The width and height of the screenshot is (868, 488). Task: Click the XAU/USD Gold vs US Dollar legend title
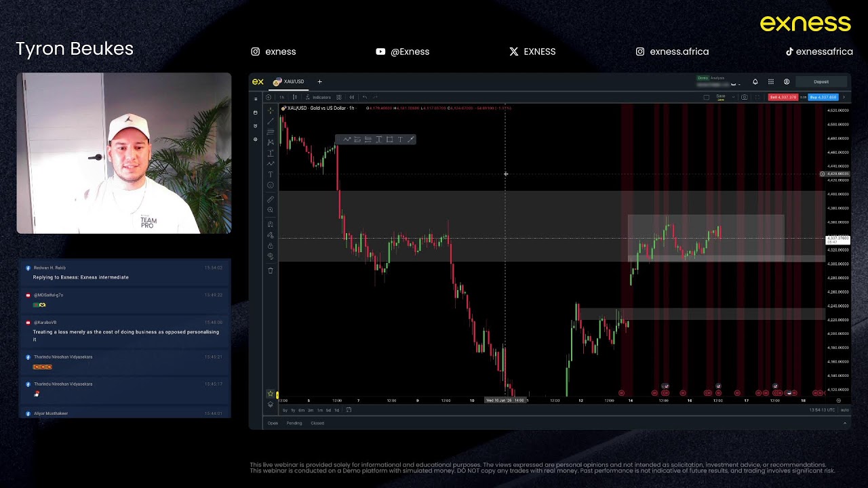319,108
